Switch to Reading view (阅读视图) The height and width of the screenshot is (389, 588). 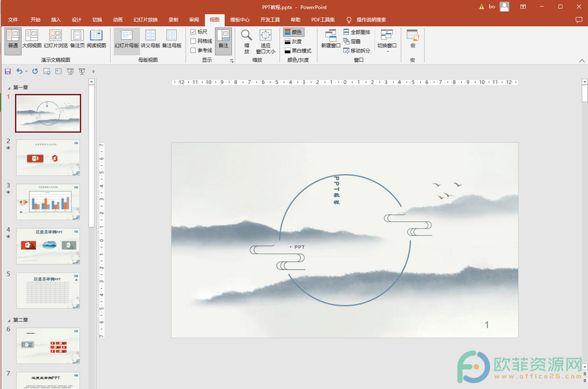(x=97, y=39)
